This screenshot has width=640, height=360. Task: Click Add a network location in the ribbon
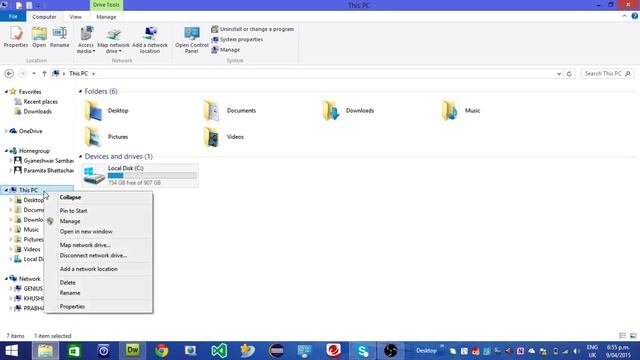coord(150,40)
